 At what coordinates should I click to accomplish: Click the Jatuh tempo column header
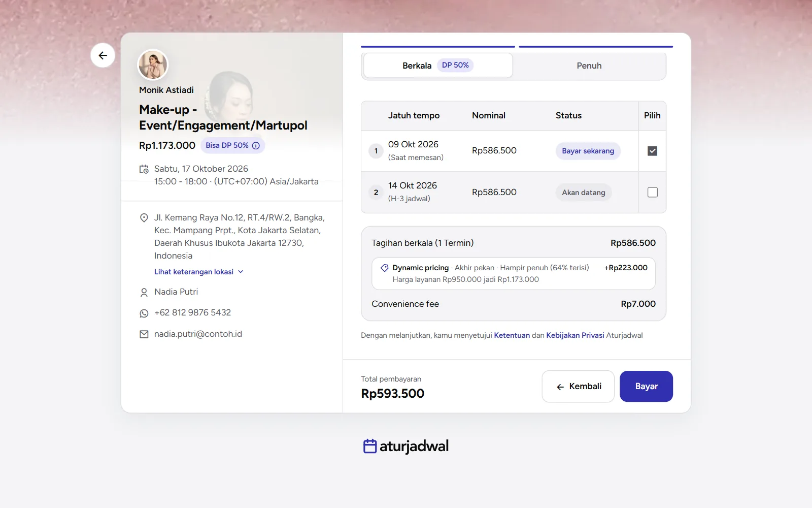[414, 115]
